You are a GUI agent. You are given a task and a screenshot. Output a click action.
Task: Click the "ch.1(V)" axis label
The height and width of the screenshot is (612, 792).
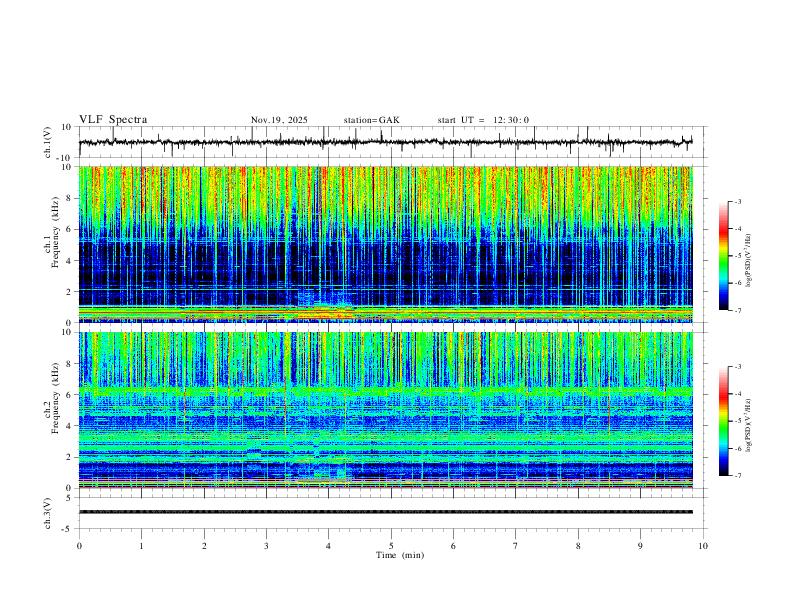(48, 142)
